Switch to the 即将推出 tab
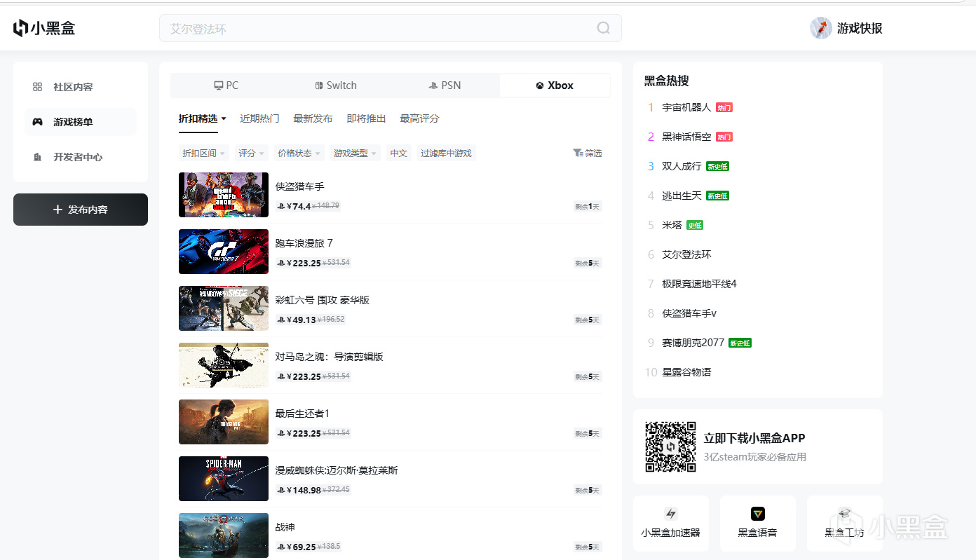 [366, 118]
